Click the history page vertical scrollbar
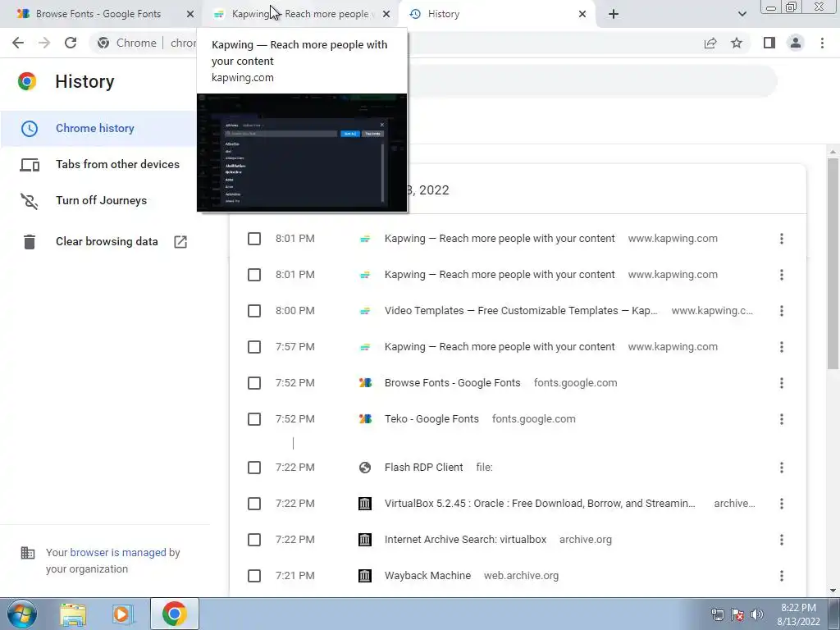 coord(833,263)
